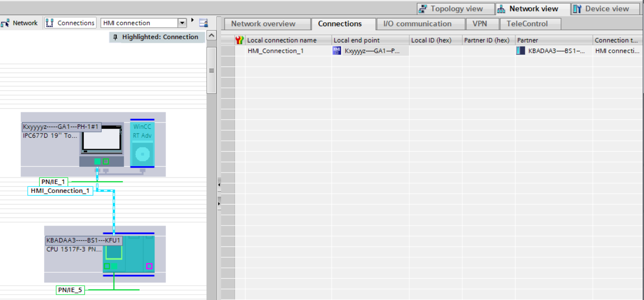Select the KBADAA3 BS1 KFU1 PLC label
644x300 pixels.
[x=84, y=241]
